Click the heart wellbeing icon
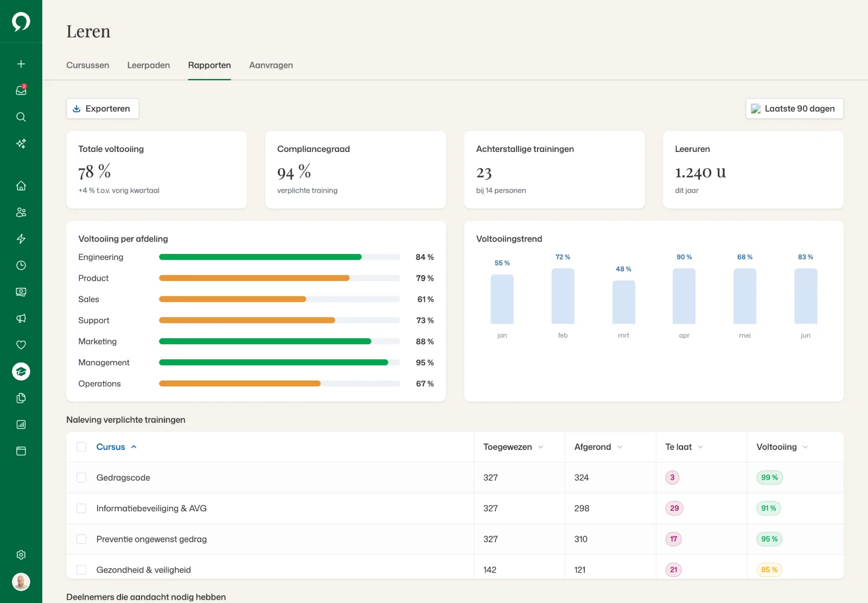Image resolution: width=868 pixels, height=603 pixels. coord(21,345)
